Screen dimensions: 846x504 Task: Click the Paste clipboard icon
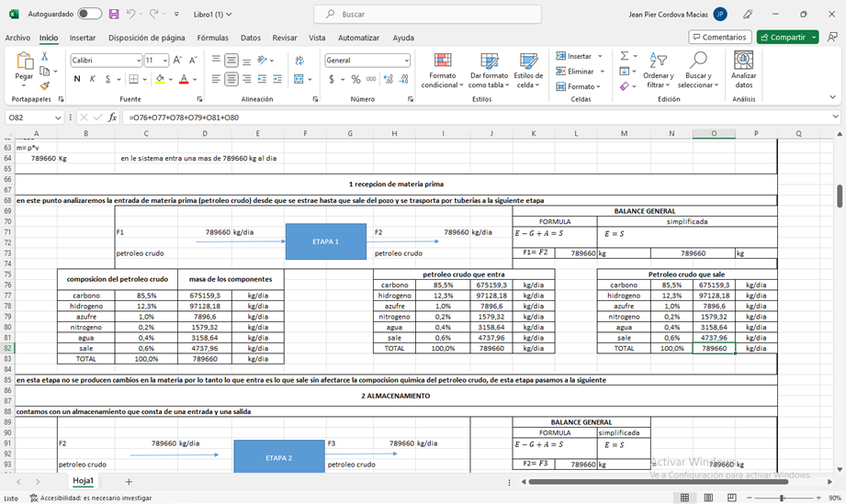[24, 62]
